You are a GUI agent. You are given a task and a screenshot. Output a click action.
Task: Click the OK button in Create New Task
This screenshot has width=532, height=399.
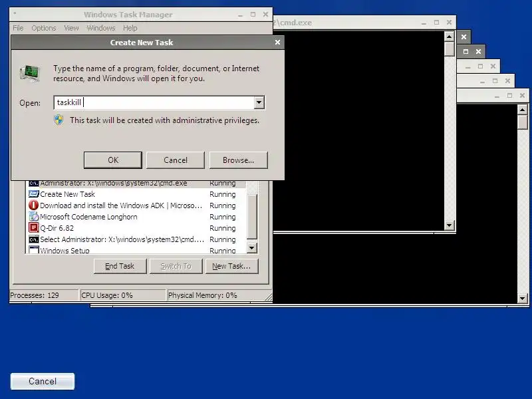click(x=113, y=160)
